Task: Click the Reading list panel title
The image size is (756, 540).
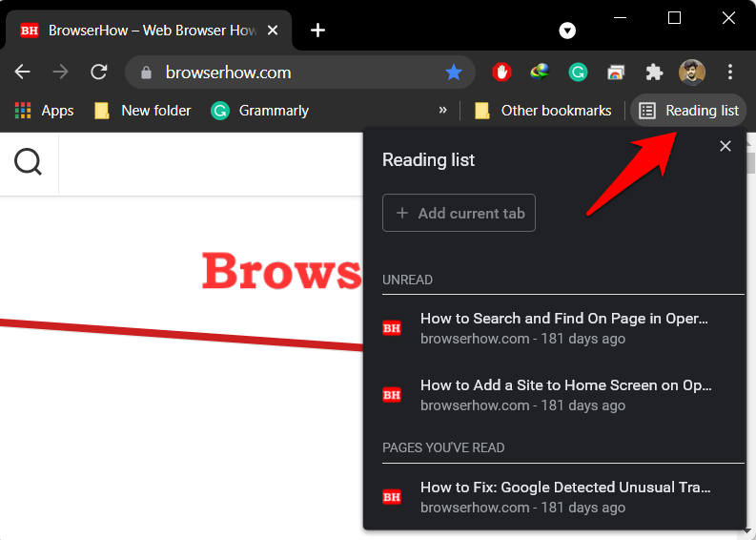Action: click(428, 160)
